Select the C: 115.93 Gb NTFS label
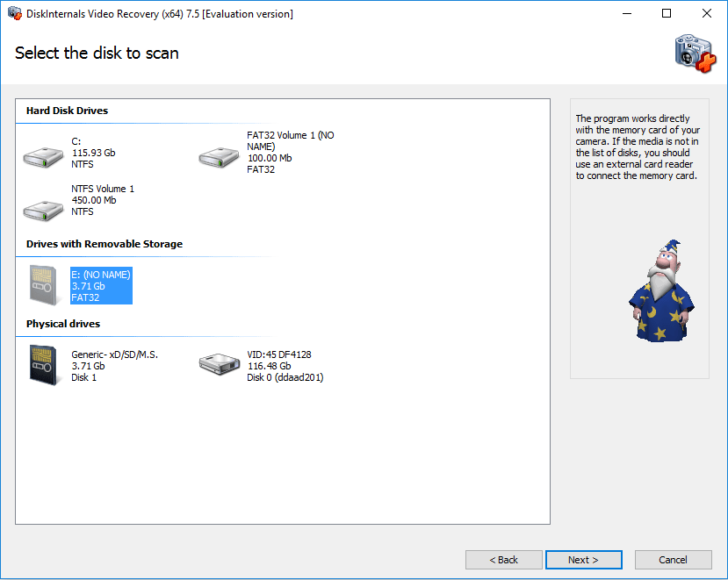 93,153
